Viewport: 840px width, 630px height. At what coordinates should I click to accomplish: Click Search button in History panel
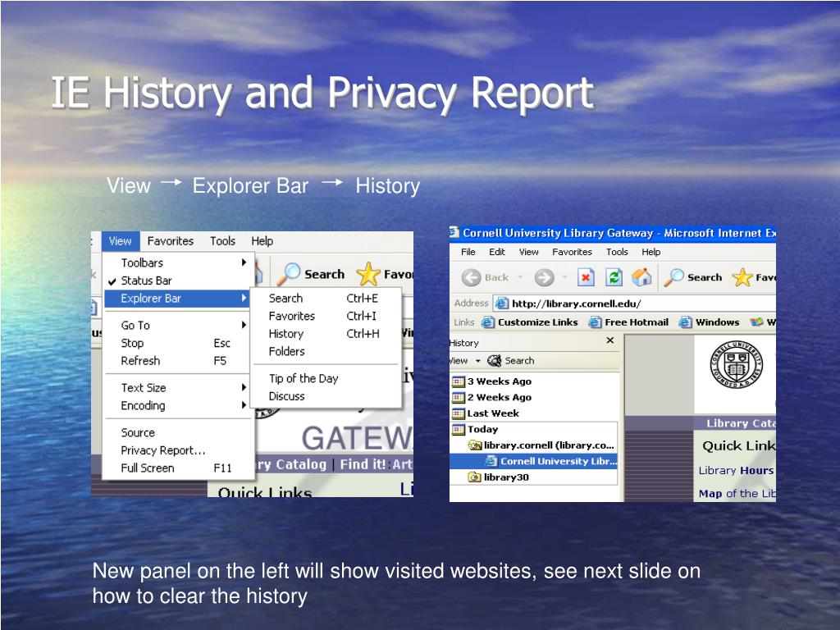point(510,361)
